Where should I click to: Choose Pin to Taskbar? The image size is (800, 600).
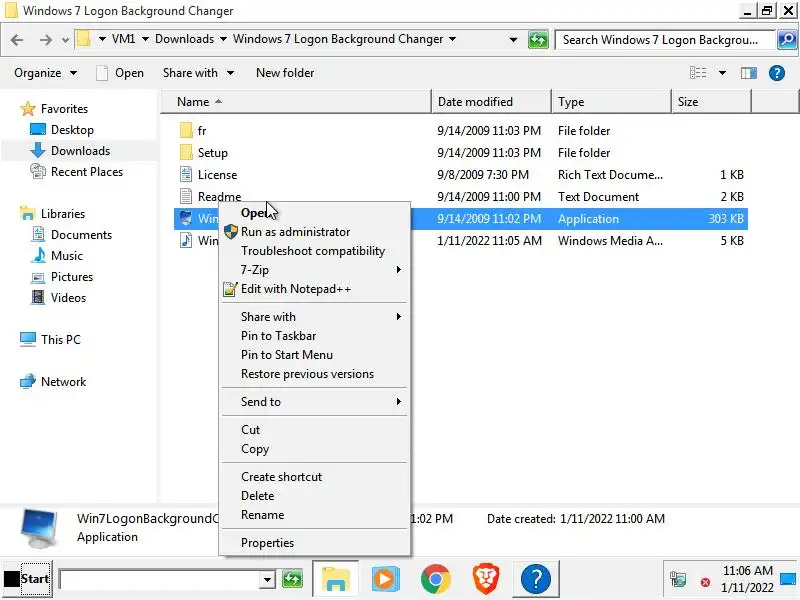point(314,336)
